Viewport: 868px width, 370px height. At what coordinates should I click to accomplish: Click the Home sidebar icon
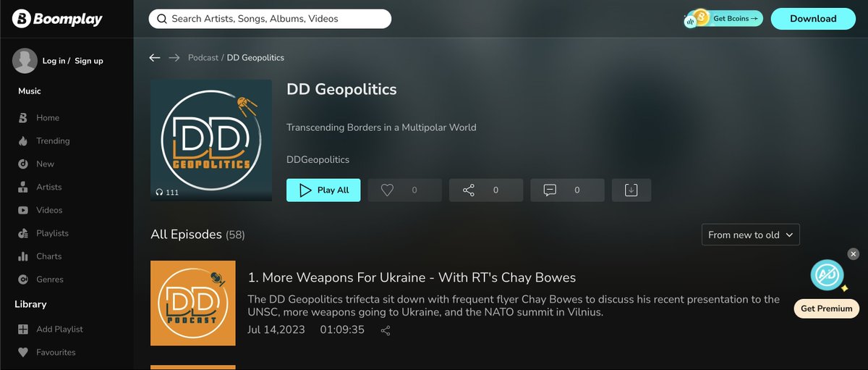point(22,118)
